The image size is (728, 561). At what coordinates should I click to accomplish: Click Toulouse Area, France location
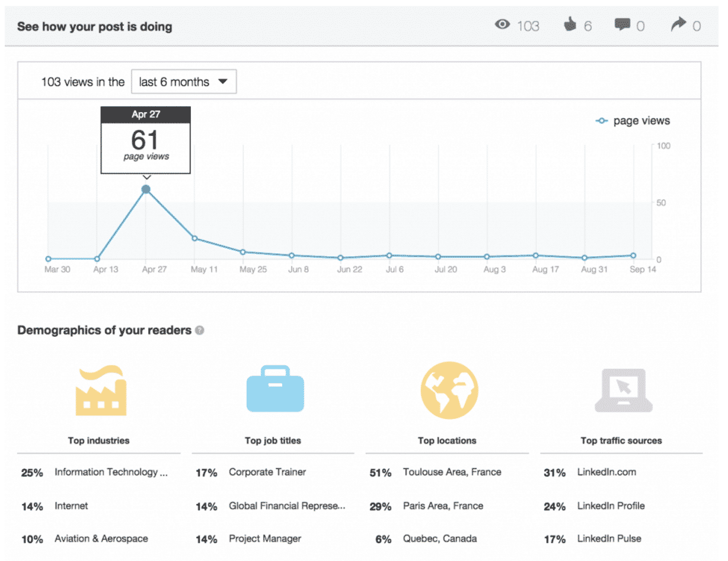pyautogui.click(x=452, y=472)
